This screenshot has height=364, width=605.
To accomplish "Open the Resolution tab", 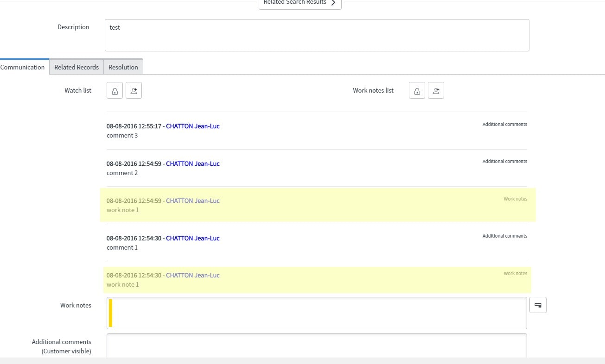I will [x=123, y=67].
